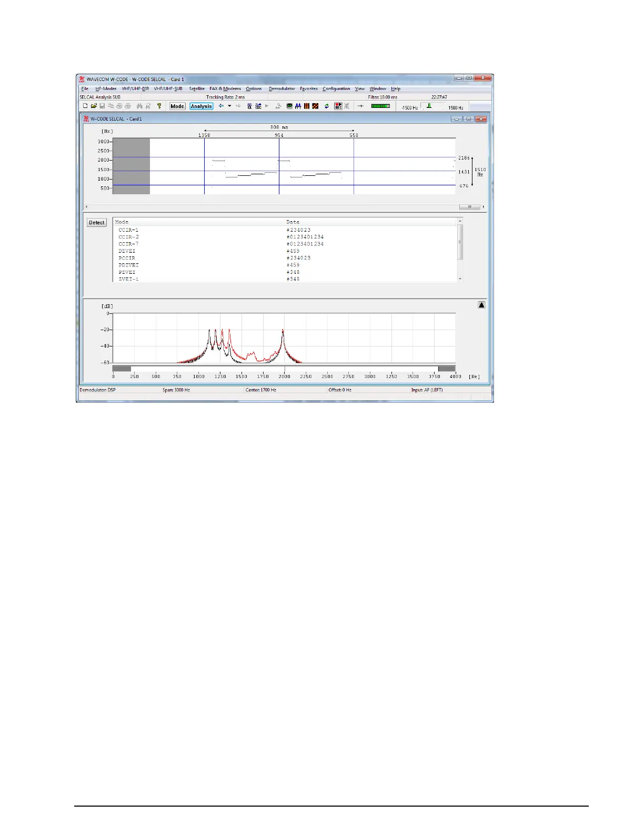This screenshot has width=644, height=834.
Task: Open the Help menu
Action: click(396, 88)
